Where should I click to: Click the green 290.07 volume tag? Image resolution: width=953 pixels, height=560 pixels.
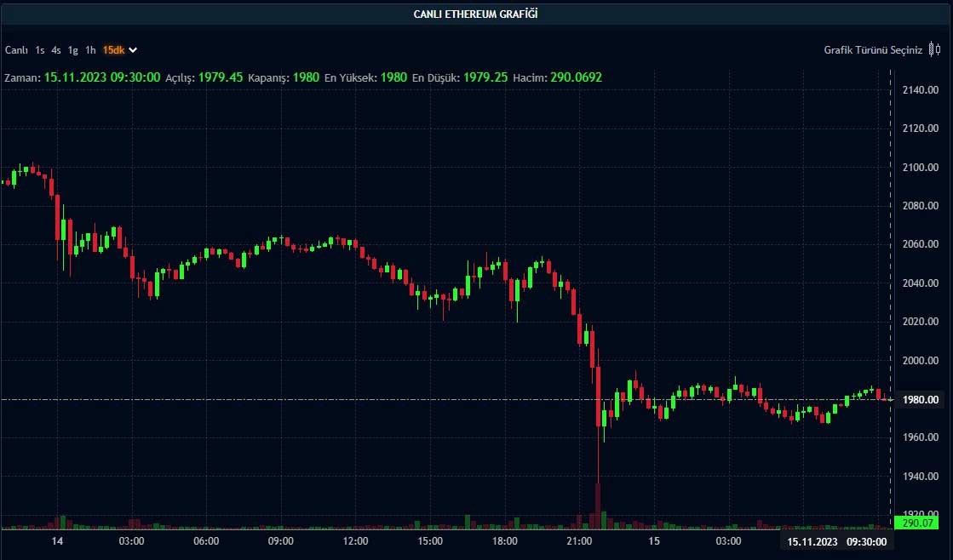(916, 523)
